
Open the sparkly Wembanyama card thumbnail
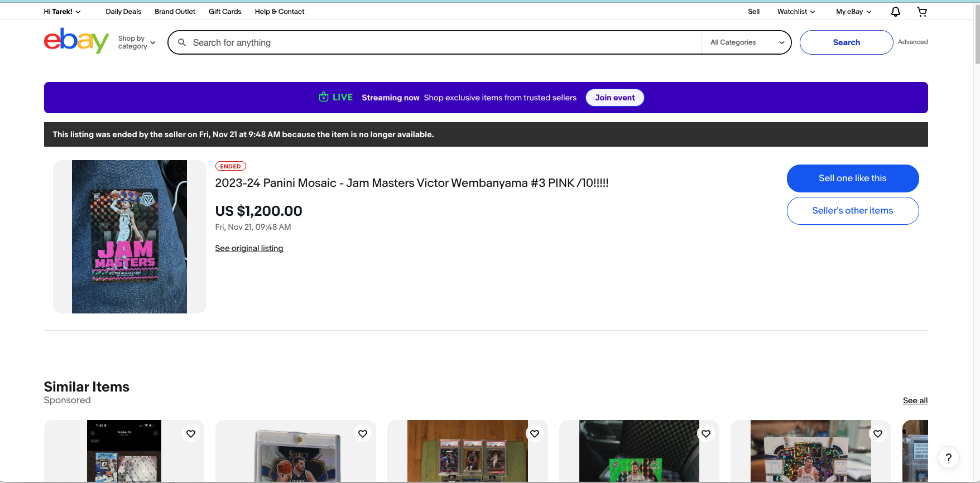[810, 451]
